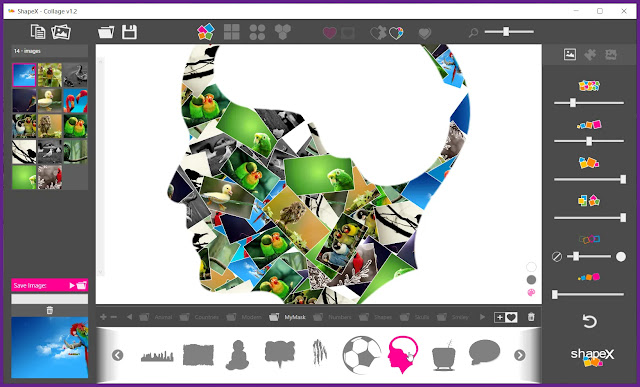Select the flamingo thumbnail in the image list
The height and width of the screenshot is (387, 640).
[76, 101]
